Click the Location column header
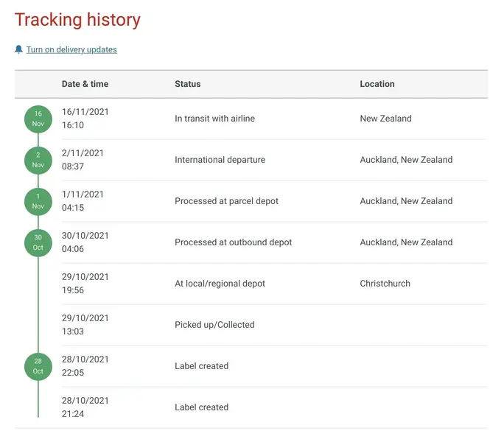Image resolution: width=504 pixels, height=442 pixels. 377,84
